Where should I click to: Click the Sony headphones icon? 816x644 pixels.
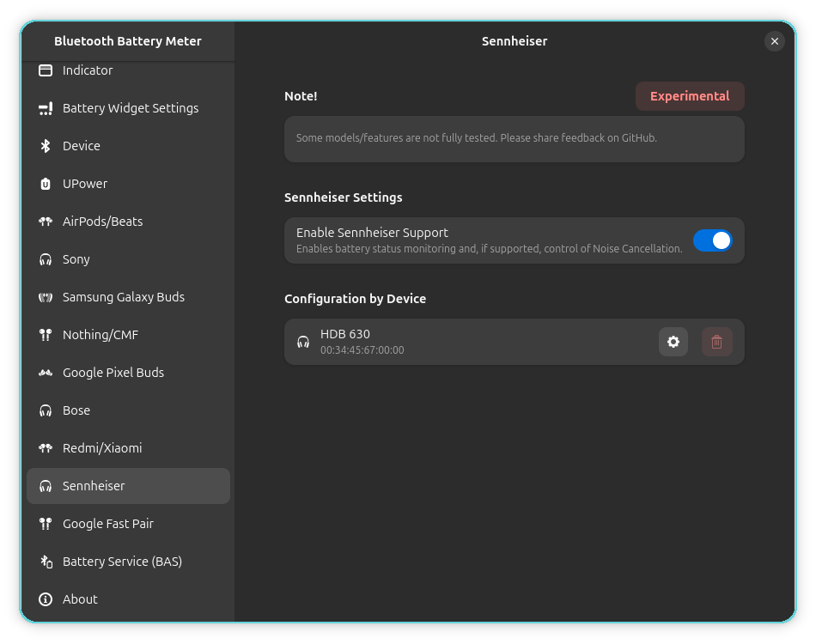click(46, 259)
